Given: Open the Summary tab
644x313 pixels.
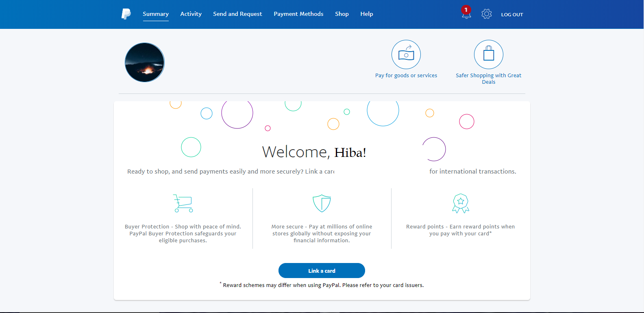Looking at the screenshot, I should click(x=156, y=14).
